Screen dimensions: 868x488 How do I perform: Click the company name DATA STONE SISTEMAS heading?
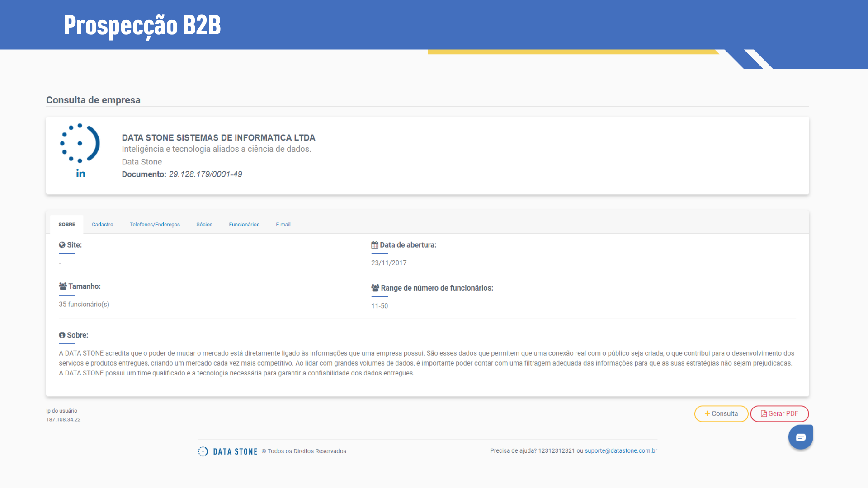point(218,138)
